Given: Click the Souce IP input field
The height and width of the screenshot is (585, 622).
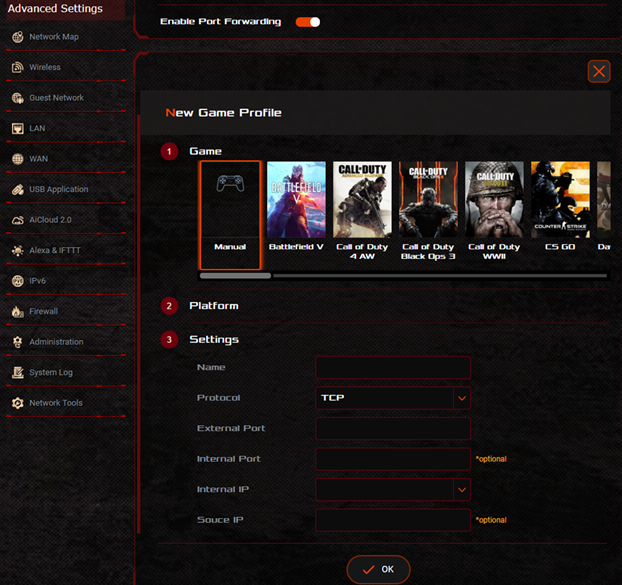Looking at the screenshot, I should 393,520.
